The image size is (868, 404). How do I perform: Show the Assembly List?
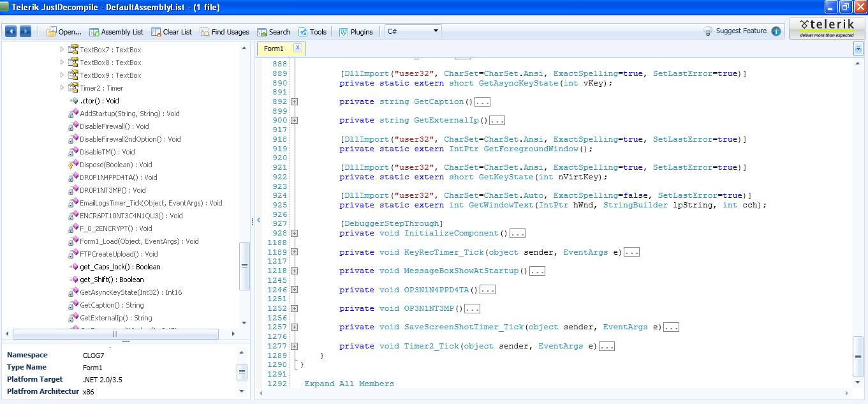(116, 32)
